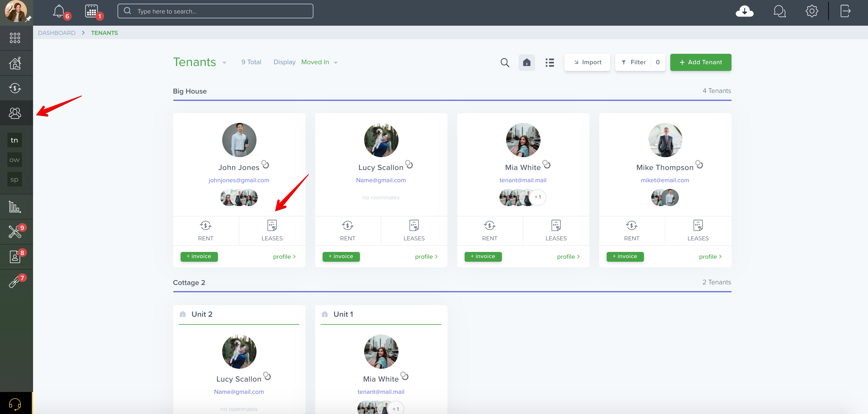Click Mike Thompson profile photo

665,140
